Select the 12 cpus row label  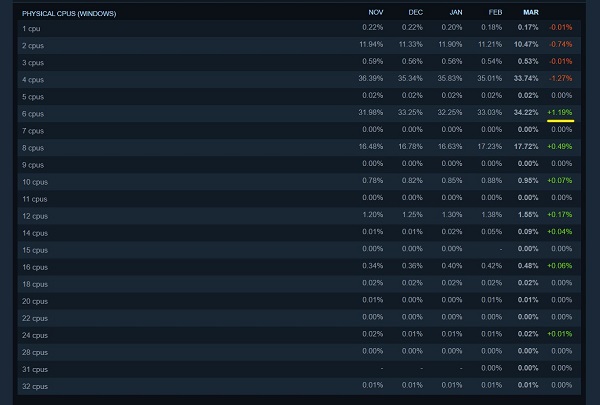pyautogui.click(x=35, y=216)
